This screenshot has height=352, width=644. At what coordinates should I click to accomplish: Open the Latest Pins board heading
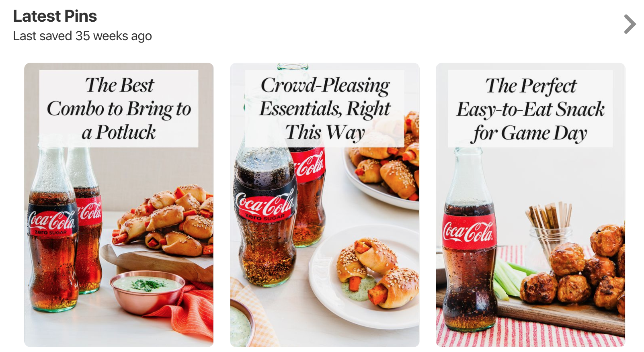[x=55, y=16]
